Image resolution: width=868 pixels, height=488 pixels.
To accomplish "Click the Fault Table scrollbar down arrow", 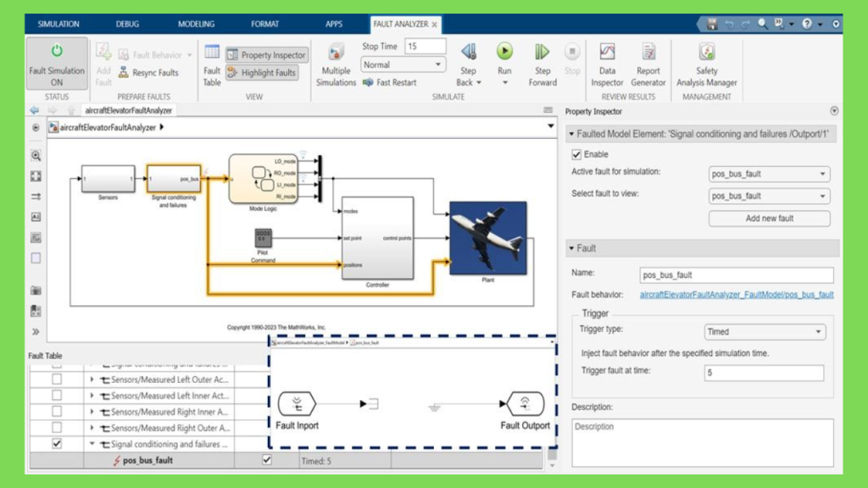I will point(552,466).
